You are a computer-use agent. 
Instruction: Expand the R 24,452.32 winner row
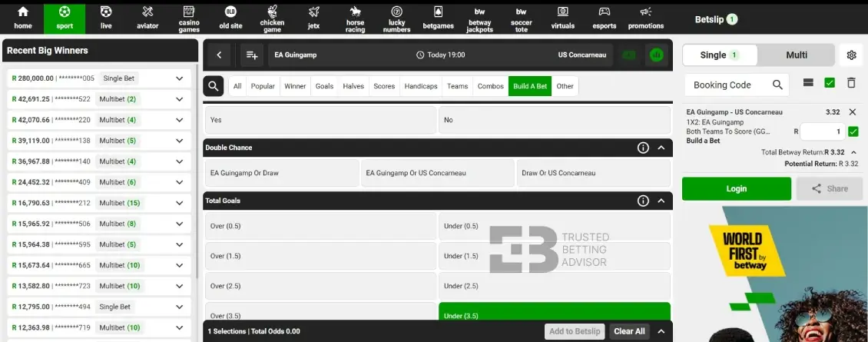[x=179, y=182]
